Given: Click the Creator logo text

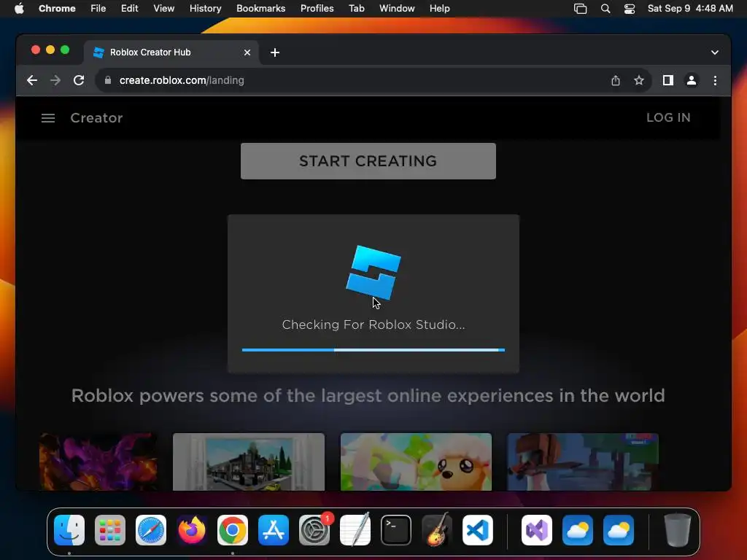Looking at the screenshot, I should pyautogui.click(x=97, y=118).
